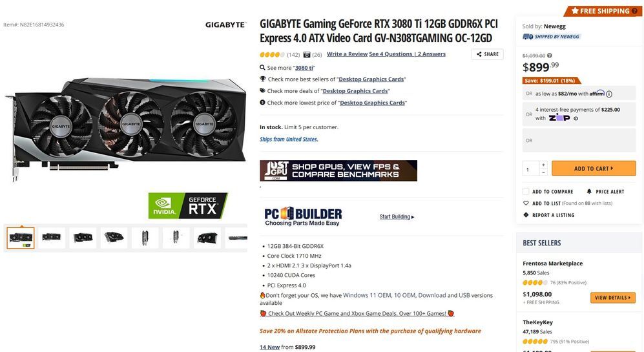Open Start Building link with arrow
The image size is (644, 352).
(x=397, y=217)
